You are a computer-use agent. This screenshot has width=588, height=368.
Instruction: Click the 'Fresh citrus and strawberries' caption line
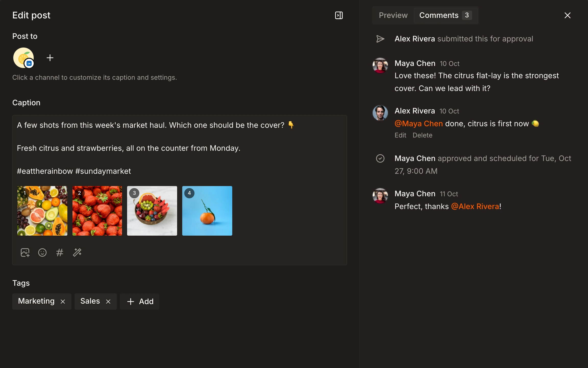click(129, 148)
